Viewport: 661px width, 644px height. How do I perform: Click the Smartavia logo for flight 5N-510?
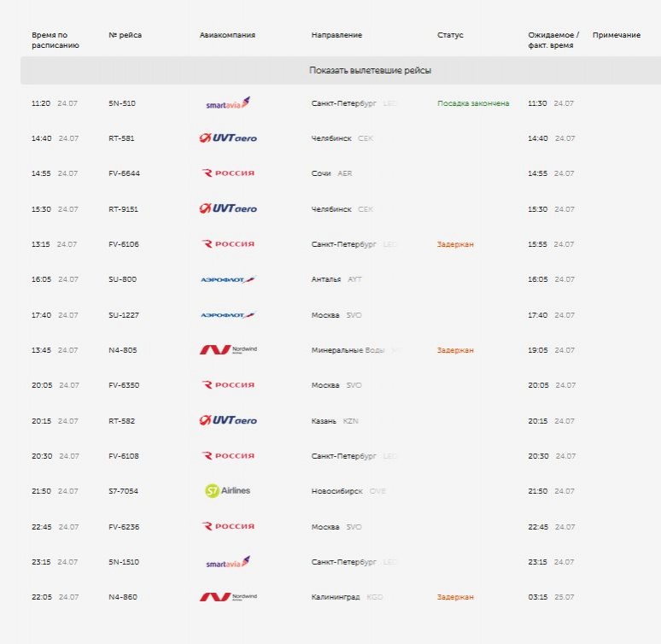228,102
